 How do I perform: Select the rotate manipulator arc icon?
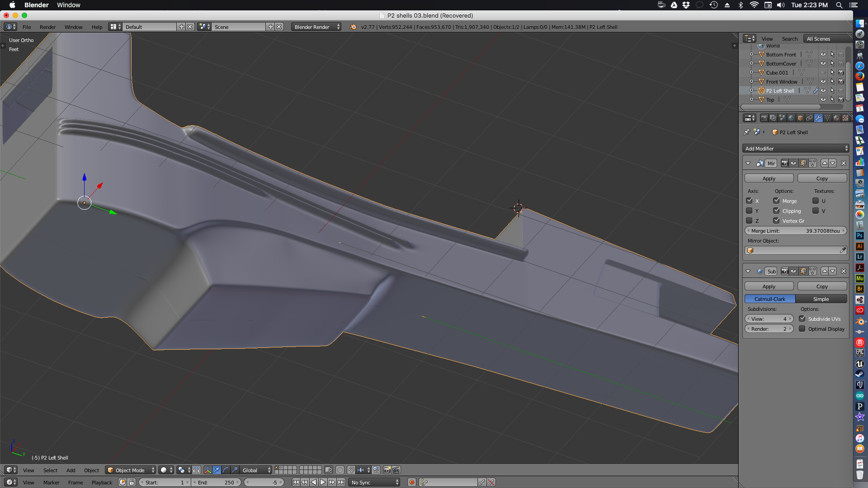[x=226, y=470]
